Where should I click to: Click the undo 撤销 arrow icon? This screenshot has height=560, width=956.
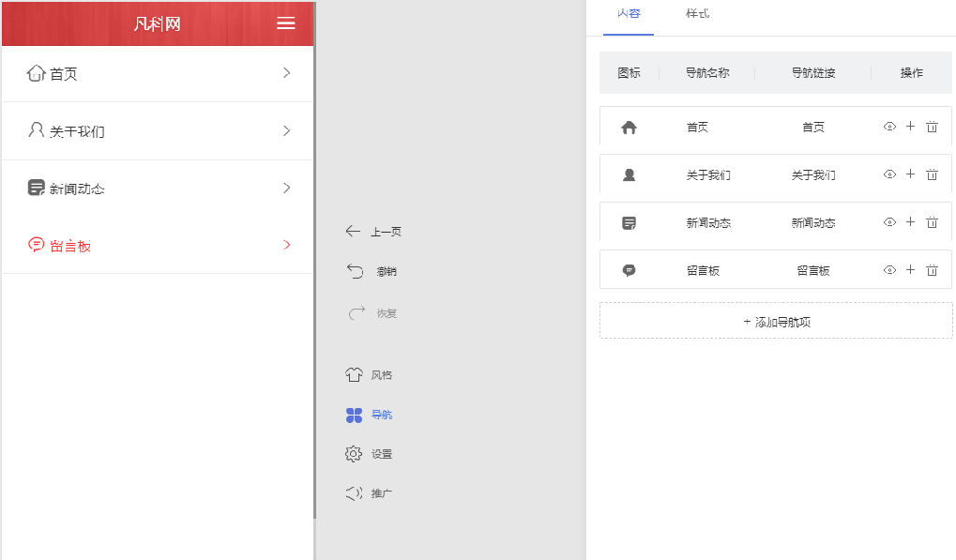point(354,271)
